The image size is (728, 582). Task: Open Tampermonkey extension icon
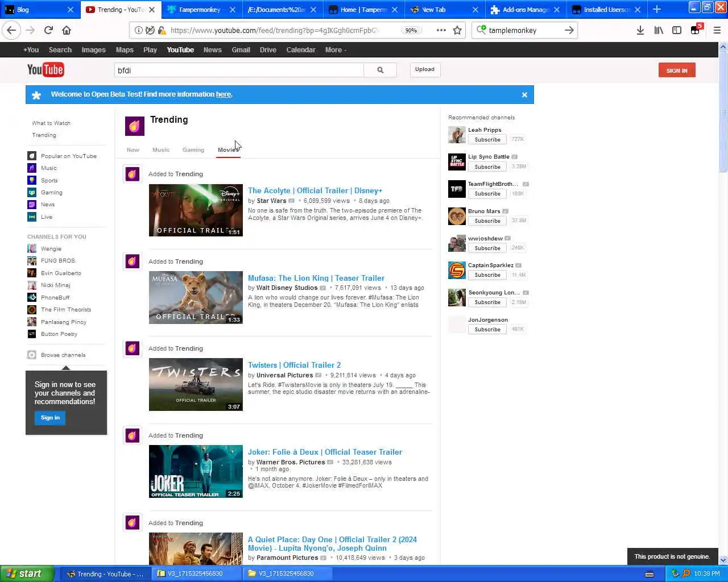(x=696, y=30)
